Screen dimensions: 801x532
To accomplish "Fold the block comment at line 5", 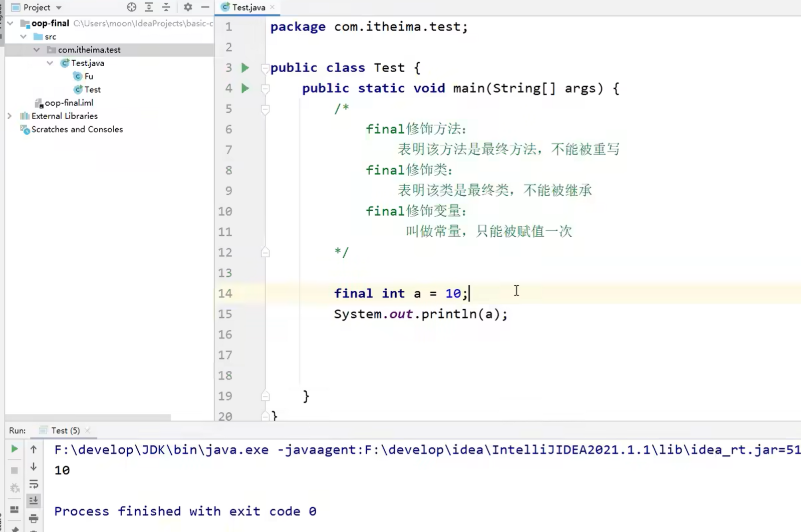I will pyautogui.click(x=265, y=109).
